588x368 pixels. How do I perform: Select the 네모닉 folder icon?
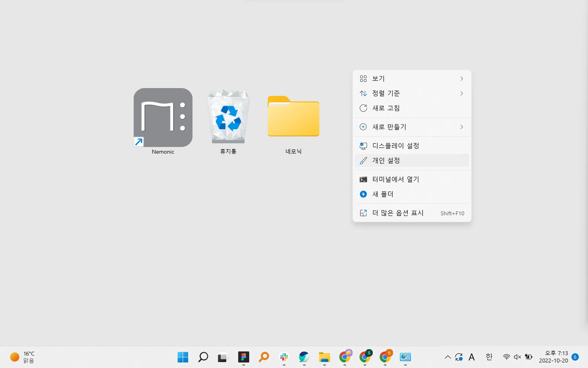293,116
